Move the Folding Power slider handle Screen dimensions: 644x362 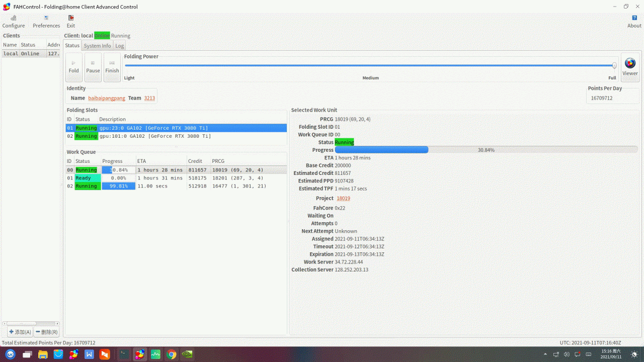[x=614, y=65]
